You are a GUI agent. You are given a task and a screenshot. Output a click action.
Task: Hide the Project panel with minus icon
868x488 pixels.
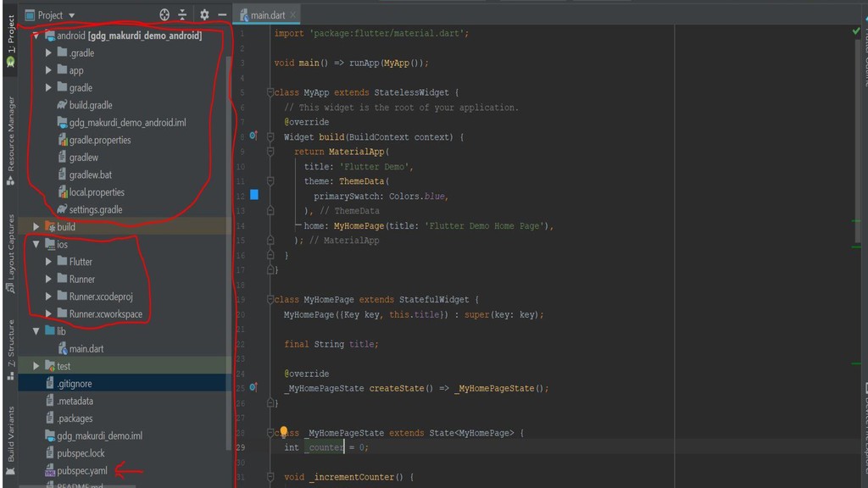pos(222,14)
